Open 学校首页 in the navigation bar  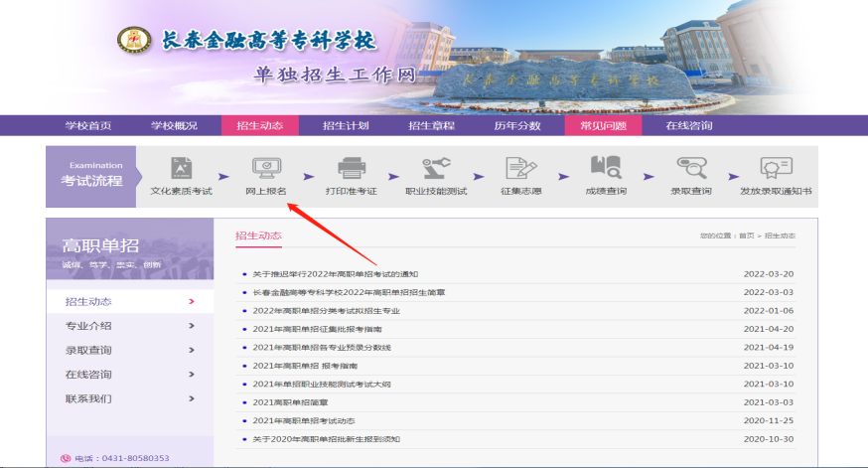[88, 126]
